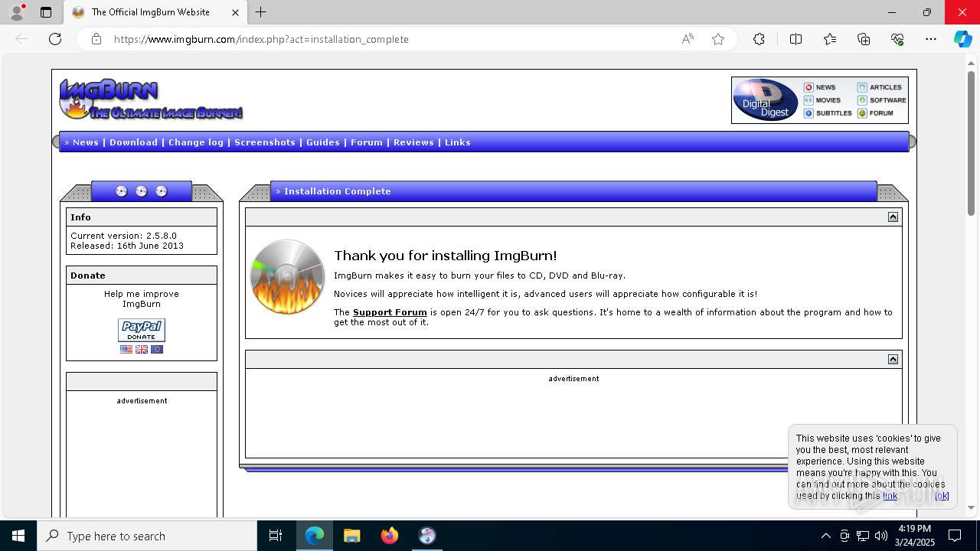Open Digital Digest News link
This screenshot has height=551, width=980.
(x=819, y=87)
